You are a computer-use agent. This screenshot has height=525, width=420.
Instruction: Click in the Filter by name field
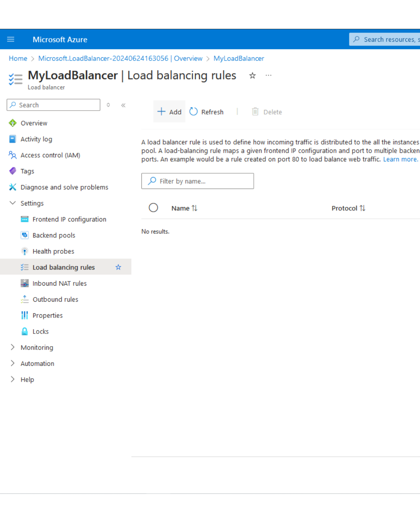point(197,181)
